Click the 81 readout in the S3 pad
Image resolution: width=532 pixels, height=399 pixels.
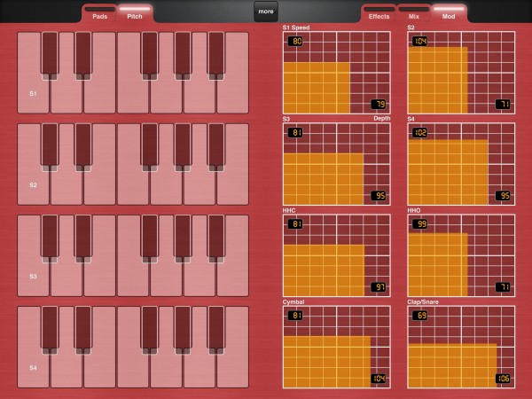(x=295, y=133)
